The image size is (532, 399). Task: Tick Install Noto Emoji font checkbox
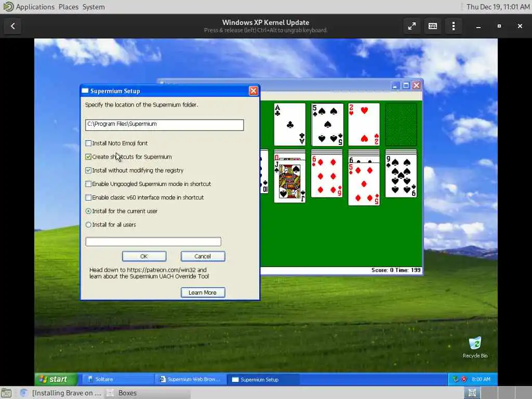(x=88, y=143)
